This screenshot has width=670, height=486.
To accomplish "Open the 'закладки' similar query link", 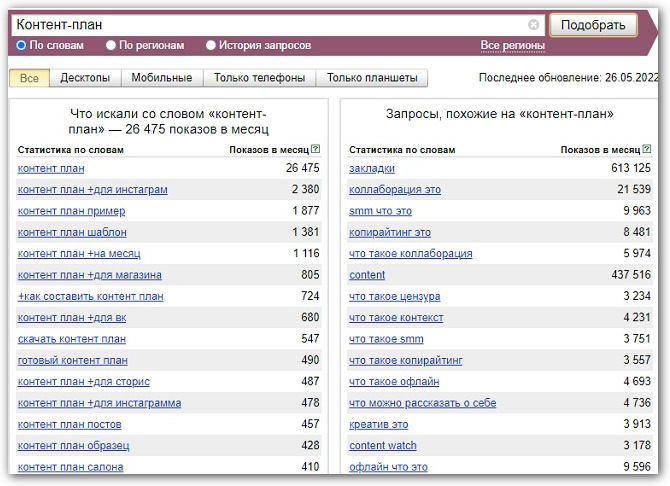I will (372, 168).
